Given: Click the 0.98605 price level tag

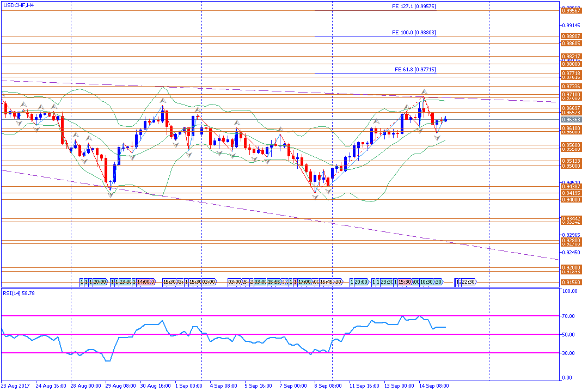Looking at the screenshot, I should (571, 44).
